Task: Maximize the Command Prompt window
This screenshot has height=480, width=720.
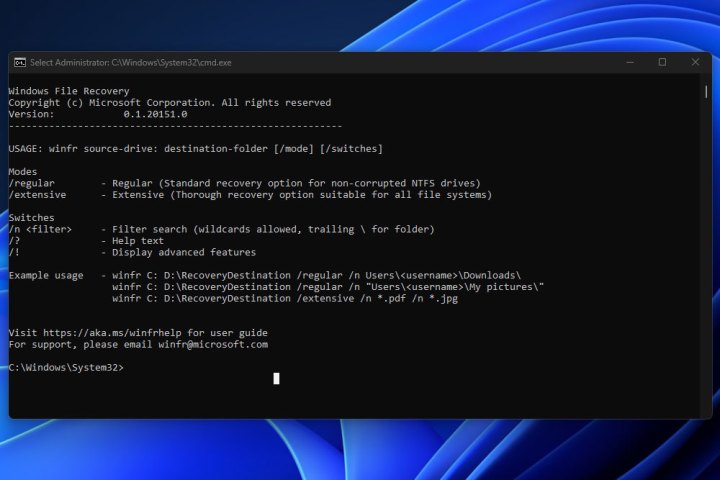Action: [662, 62]
